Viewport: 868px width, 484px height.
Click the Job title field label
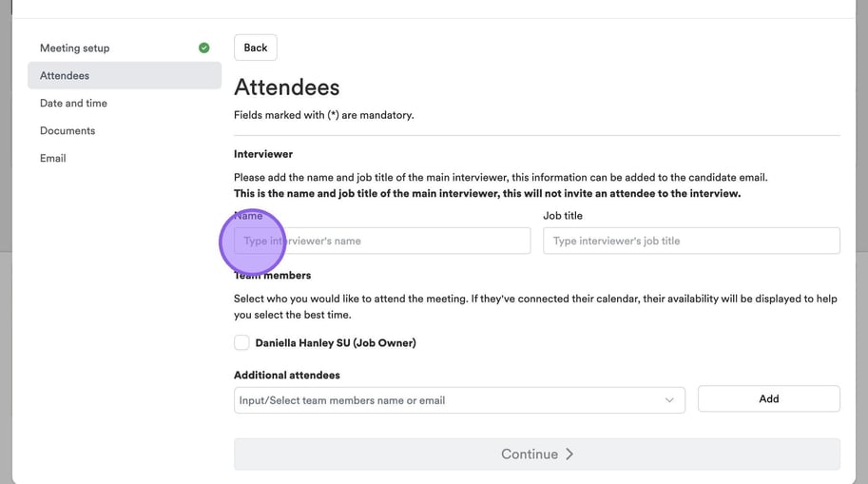coord(563,216)
